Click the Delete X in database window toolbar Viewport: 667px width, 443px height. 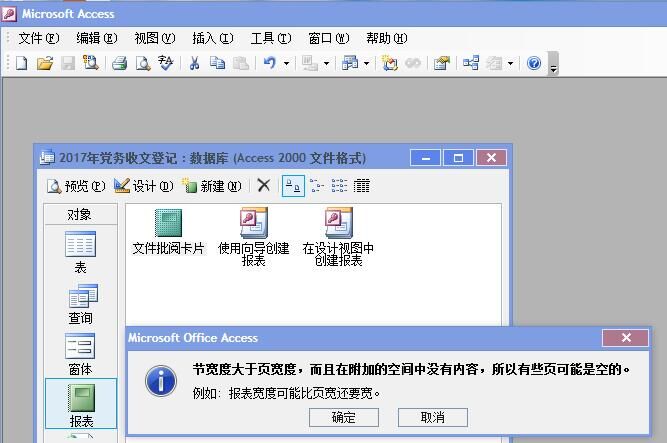coord(264,185)
